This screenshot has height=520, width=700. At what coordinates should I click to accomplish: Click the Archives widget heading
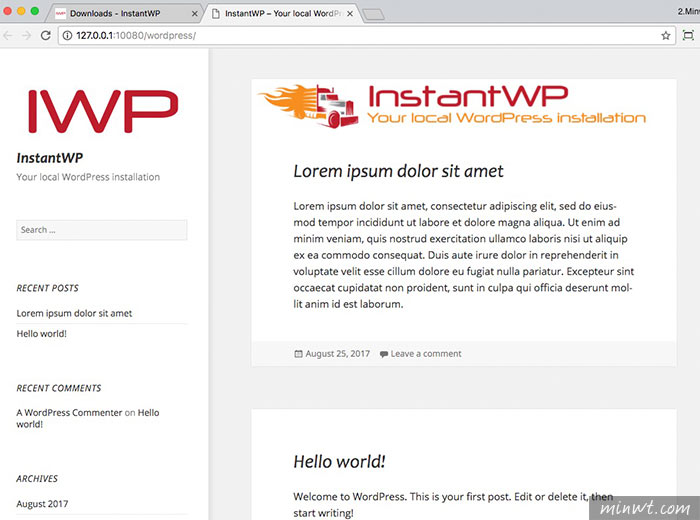pos(37,479)
